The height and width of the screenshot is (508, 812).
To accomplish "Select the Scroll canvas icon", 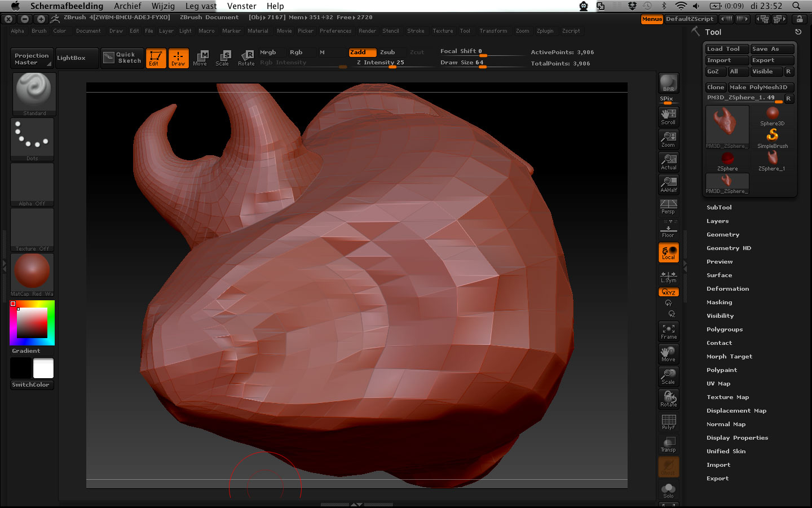I will pyautogui.click(x=668, y=116).
